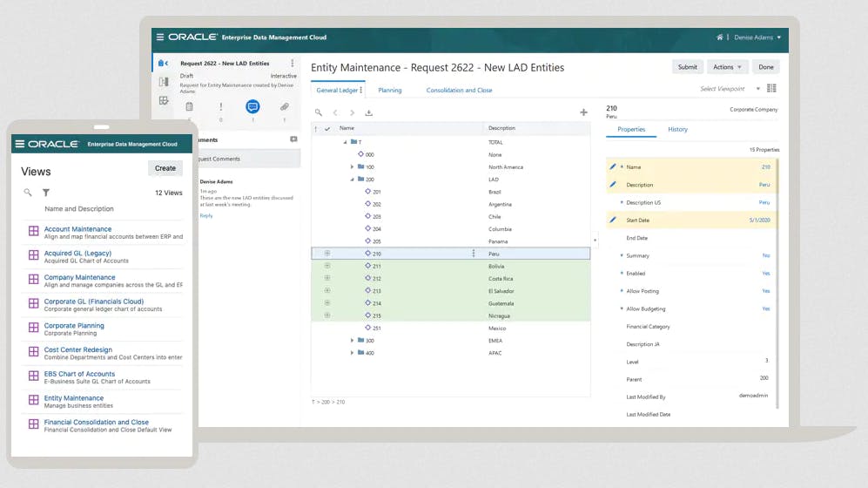This screenshot has height=488, width=868.
Task: Open the History tab in the properties panel
Action: click(677, 129)
